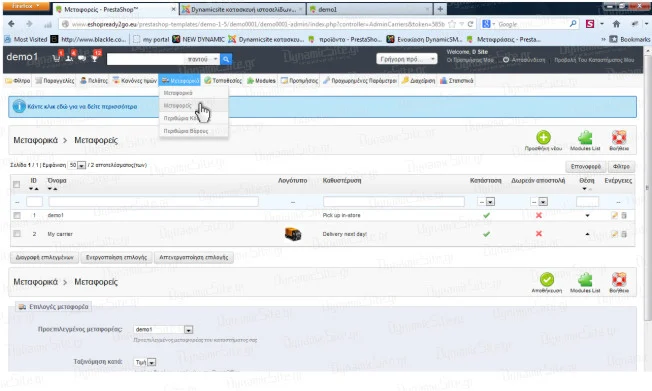652x391 pixels.
Task: Click the green Add new carrier icon
Action: (x=543, y=137)
